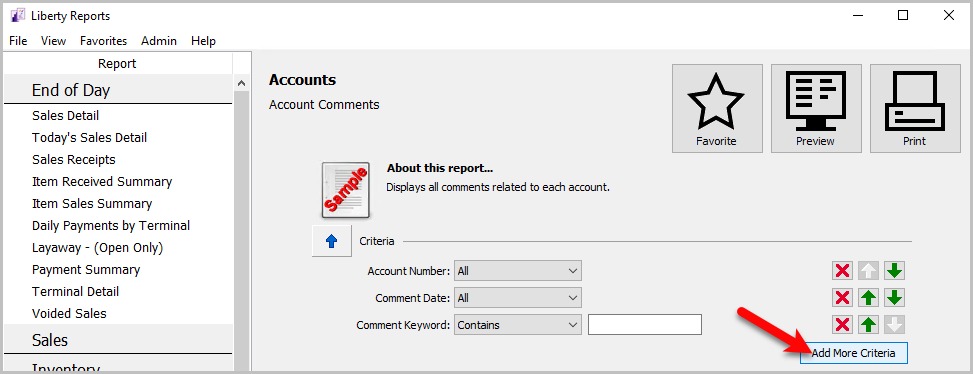Open the Help menu
Image resolution: width=973 pixels, height=374 pixels.
pyautogui.click(x=204, y=41)
